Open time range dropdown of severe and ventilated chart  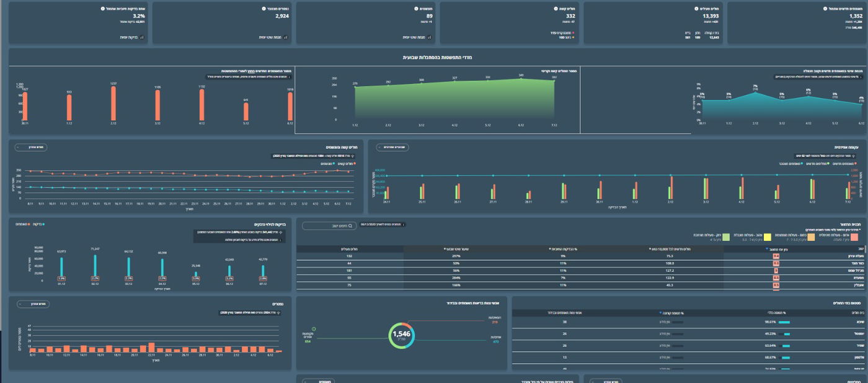click(x=31, y=147)
